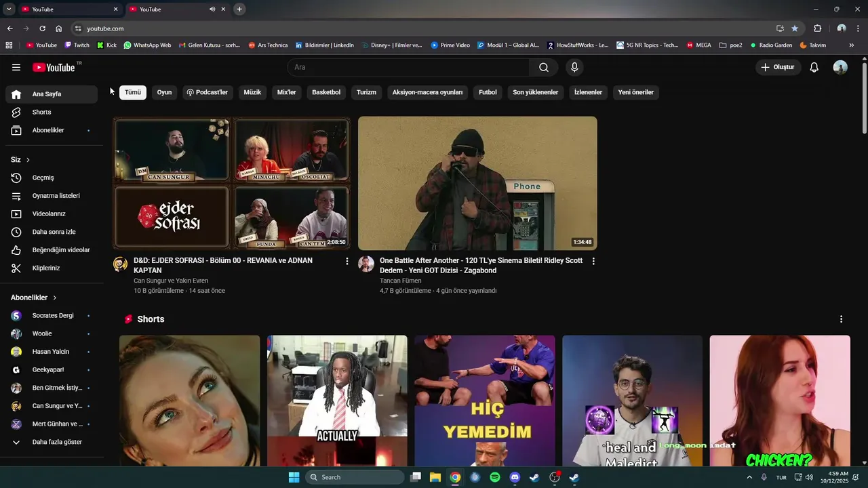868x488 pixels.
Task: Click the Tancan Fümen channel avatar under the video
Action: [366, 264]
